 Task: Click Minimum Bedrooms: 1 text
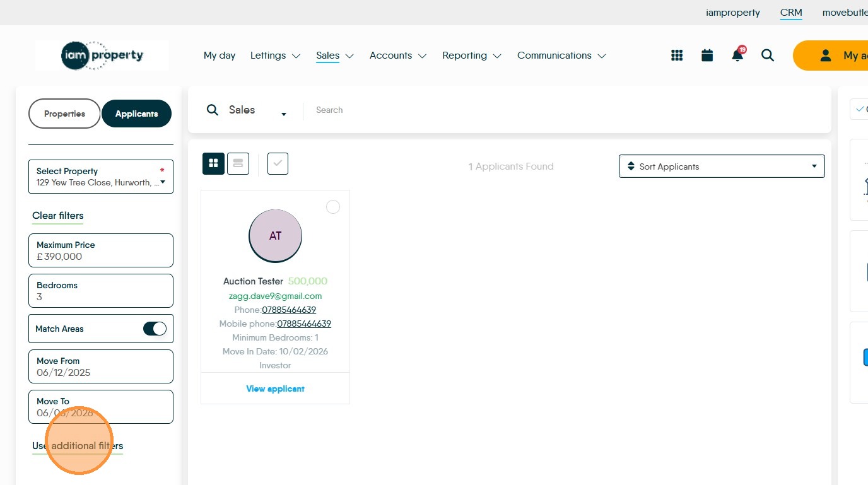tap(275, 337)
